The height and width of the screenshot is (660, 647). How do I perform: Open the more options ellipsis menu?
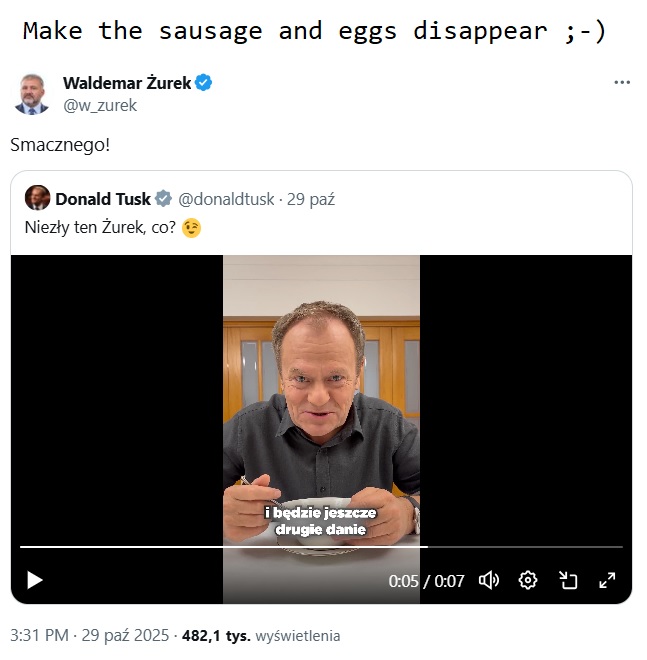(x=622, y=82)
